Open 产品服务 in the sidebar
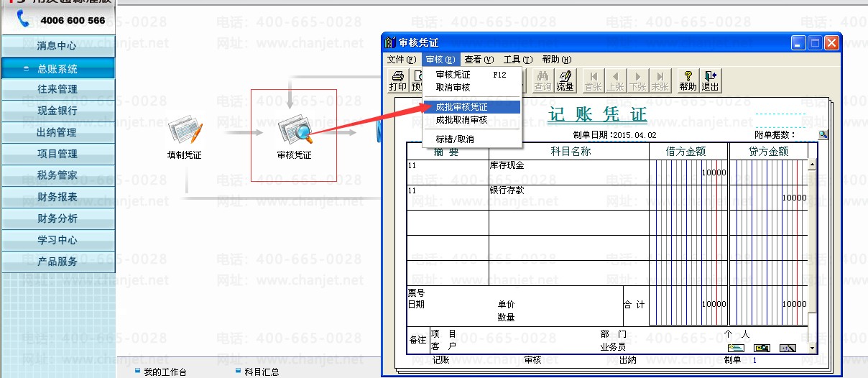The image size is (868, 378). (57, 262)
